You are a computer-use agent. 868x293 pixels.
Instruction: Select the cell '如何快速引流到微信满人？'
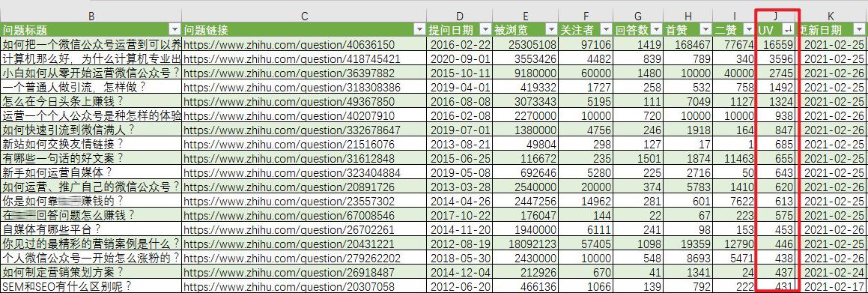tap(91, 130)
